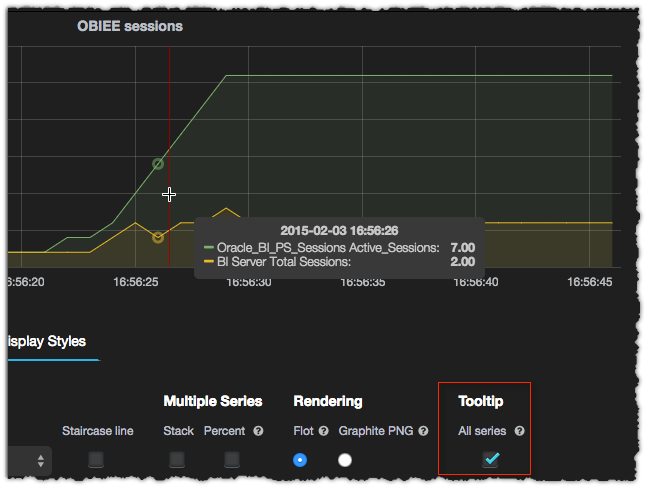Enable the Staircase line checkbox
The width and height of the screenshot is (645, 486).
click(96, 460)
